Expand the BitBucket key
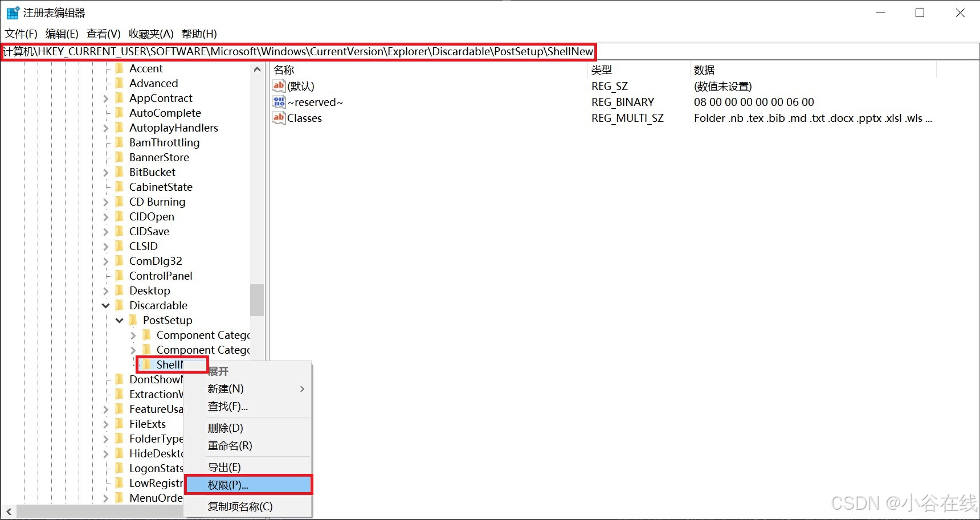 coord(106,173)
